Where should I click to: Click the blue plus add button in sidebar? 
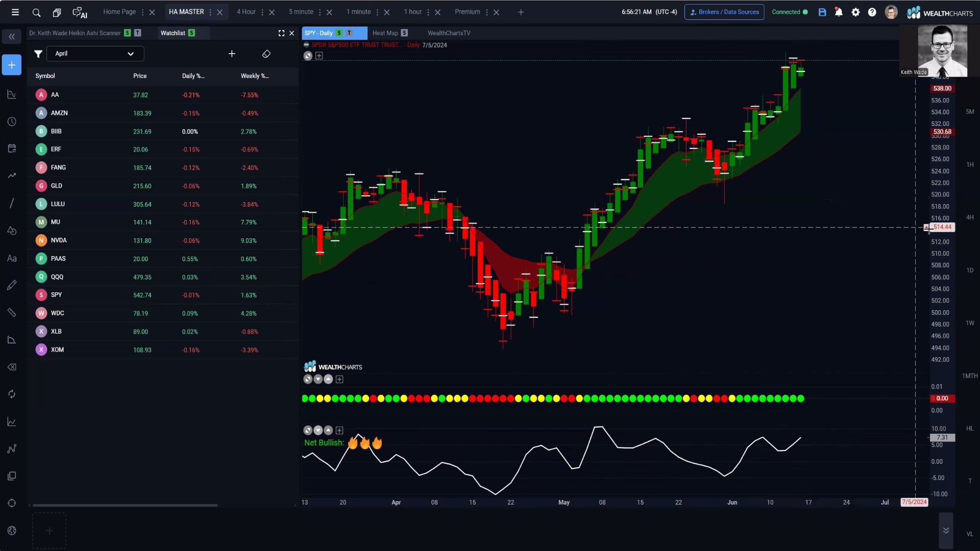(x=12, y=65)
